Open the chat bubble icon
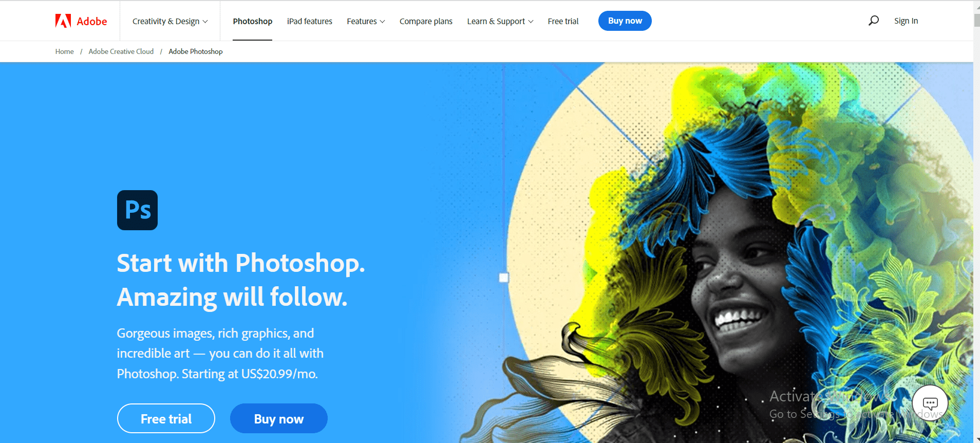The width and height of the screenshot is (980, 443). (930, 403)
